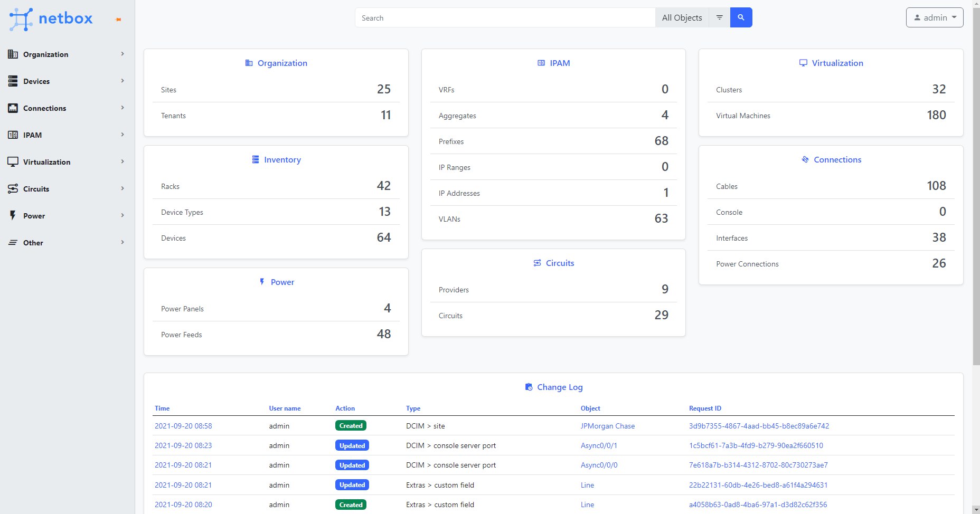Screen dimensions: 980x514
Task: Expand the Virtualization sidebar menu chevron
Action: [x=123, y=161]
